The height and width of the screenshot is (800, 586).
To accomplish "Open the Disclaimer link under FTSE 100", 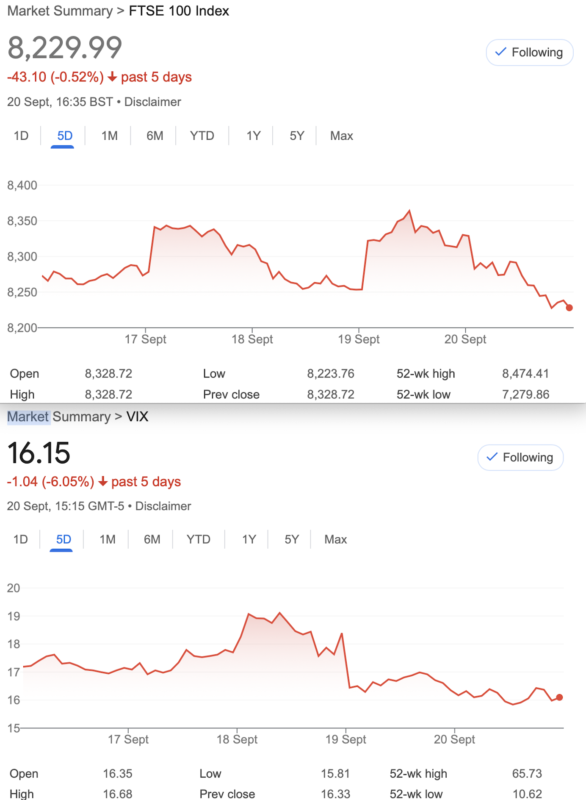I will tap(152, 102).
